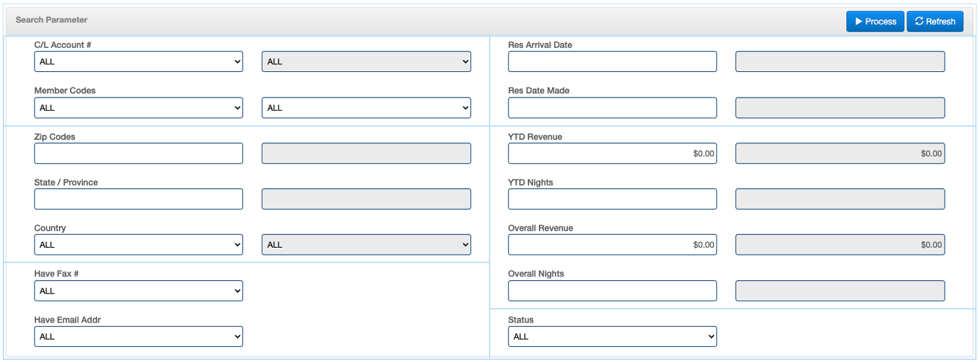
Task: Focus the first State / Province field
Action: (x=139, y=199)
